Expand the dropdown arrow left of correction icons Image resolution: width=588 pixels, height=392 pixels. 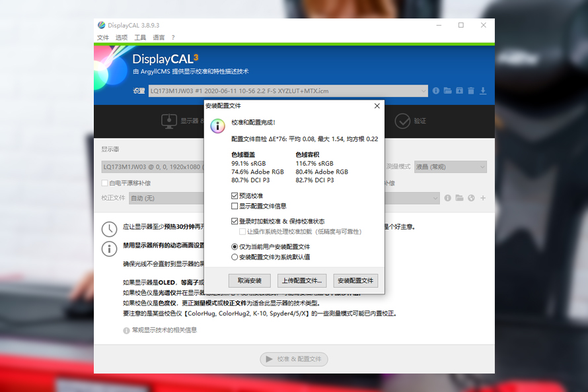[435, 198]
